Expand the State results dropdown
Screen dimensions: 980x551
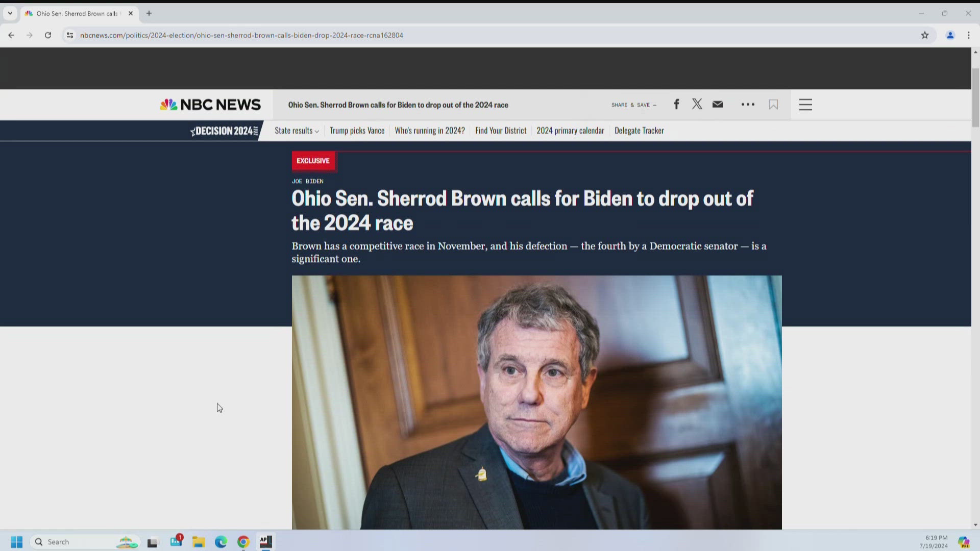pyautogui.click(x=296, y=131)
